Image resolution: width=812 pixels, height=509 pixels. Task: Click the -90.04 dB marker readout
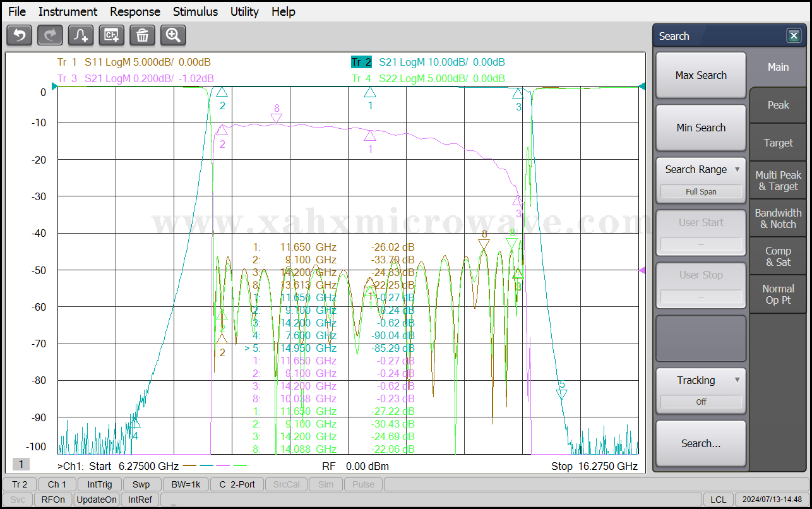393,335
